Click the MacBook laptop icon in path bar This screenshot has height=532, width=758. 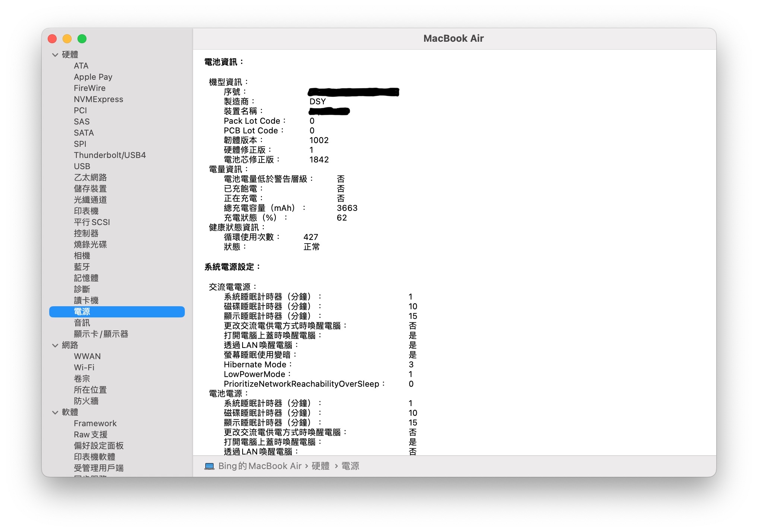pos(209,466)
